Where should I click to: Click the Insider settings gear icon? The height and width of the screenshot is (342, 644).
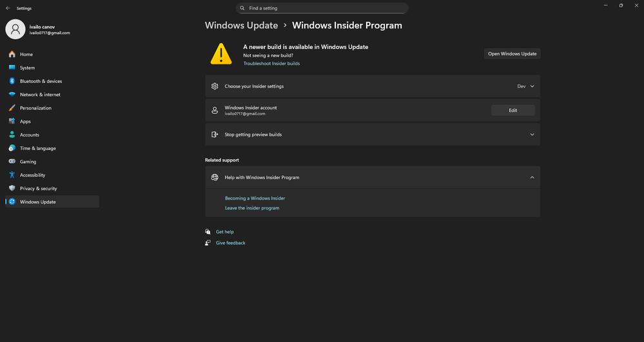[215, 86]
